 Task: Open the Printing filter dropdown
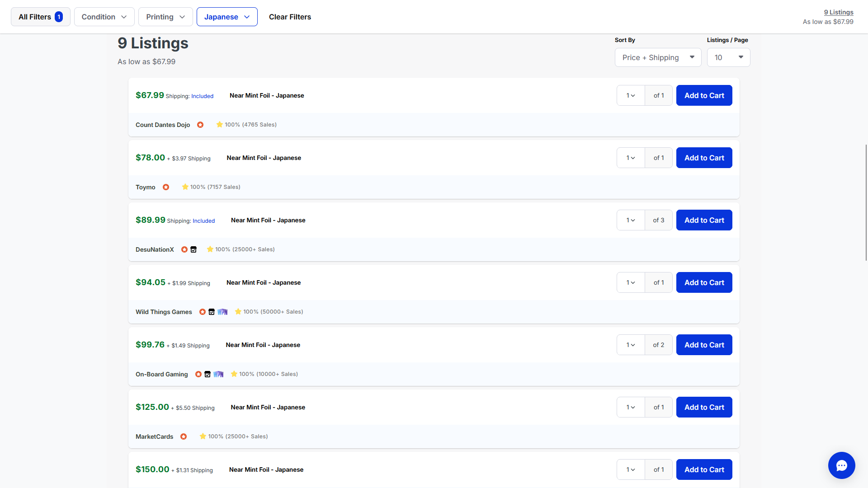coord(165,17)
